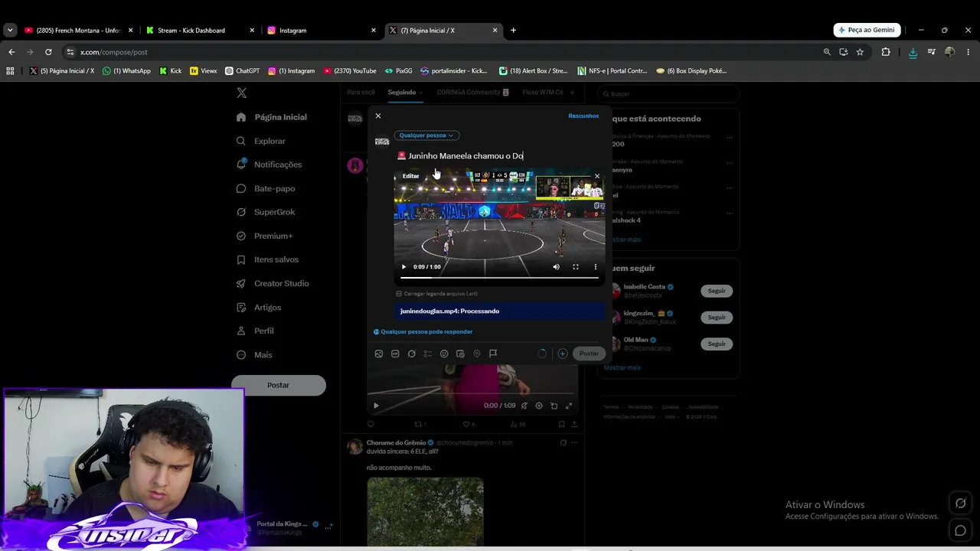The image size is (980, 551).
Task: Seek along the attached video progress bar
Action: click(x=499, y=278)
